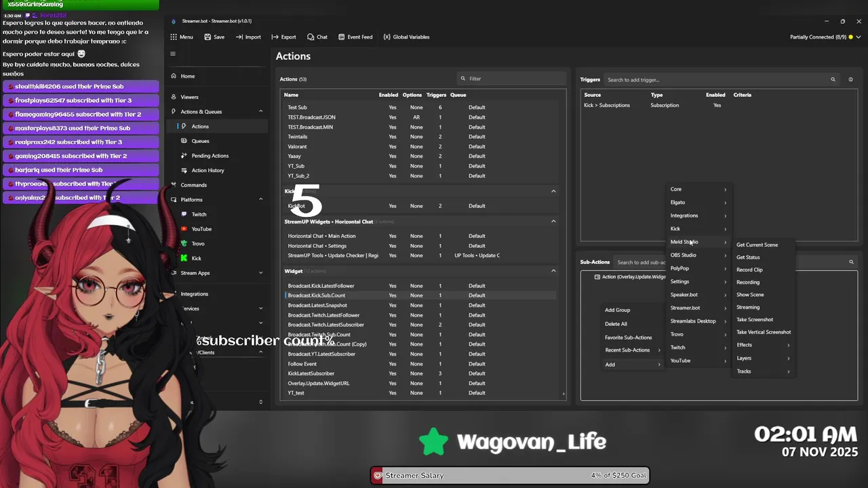Select the YT_Sub_2 action row

[x=420, y=176]
